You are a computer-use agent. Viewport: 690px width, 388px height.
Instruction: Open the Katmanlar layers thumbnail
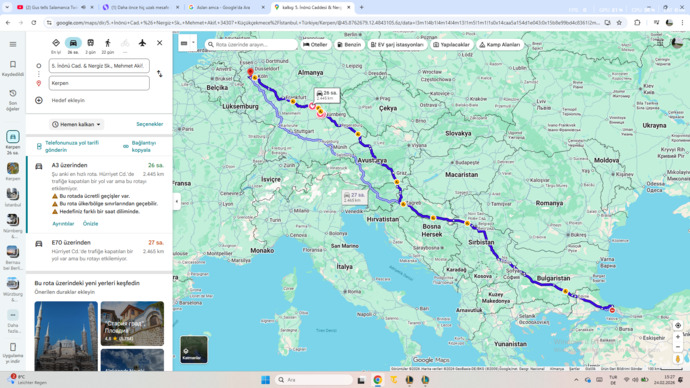194,349
